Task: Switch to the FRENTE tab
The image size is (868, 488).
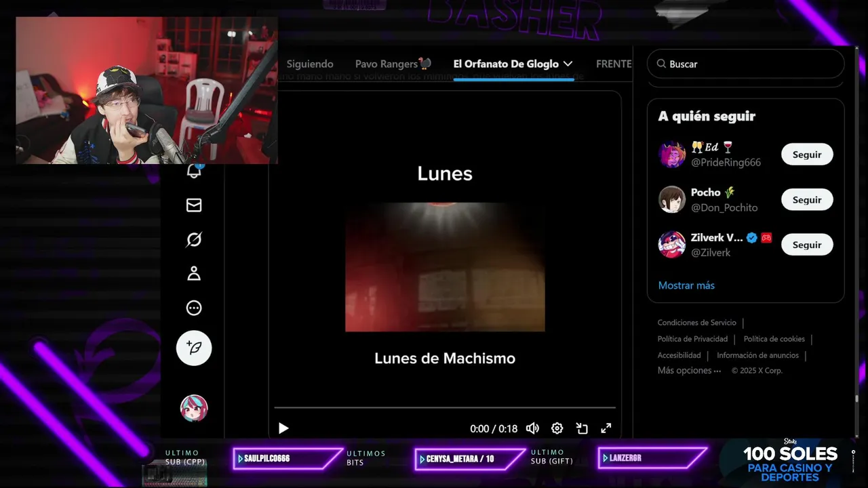Action: click(614, 64)
